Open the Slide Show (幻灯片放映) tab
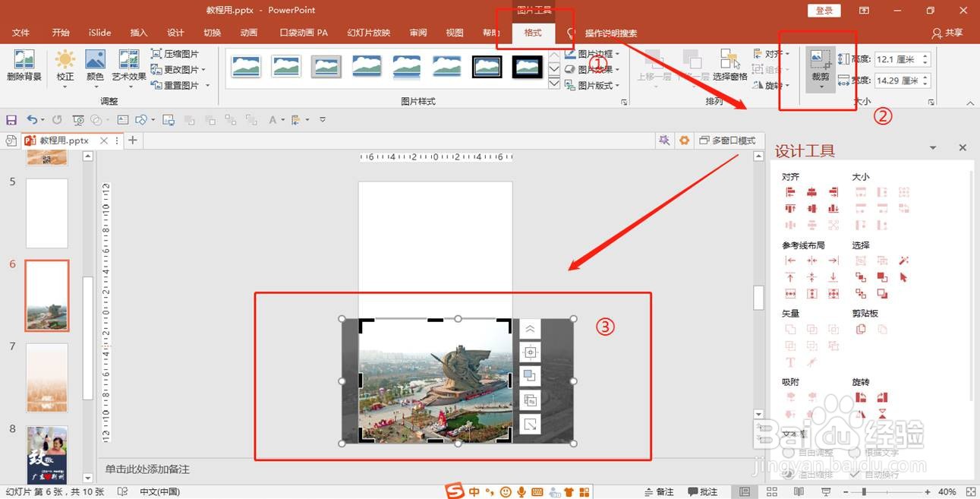 pyautogui.click(x=368, y=33)
